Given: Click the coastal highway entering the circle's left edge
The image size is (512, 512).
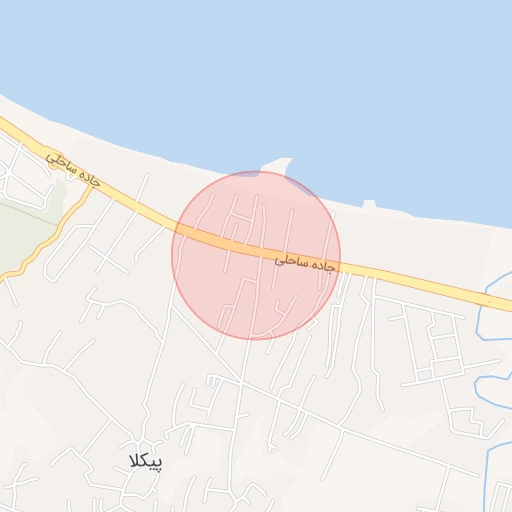Looking at the screenshot, I should 182,229.
